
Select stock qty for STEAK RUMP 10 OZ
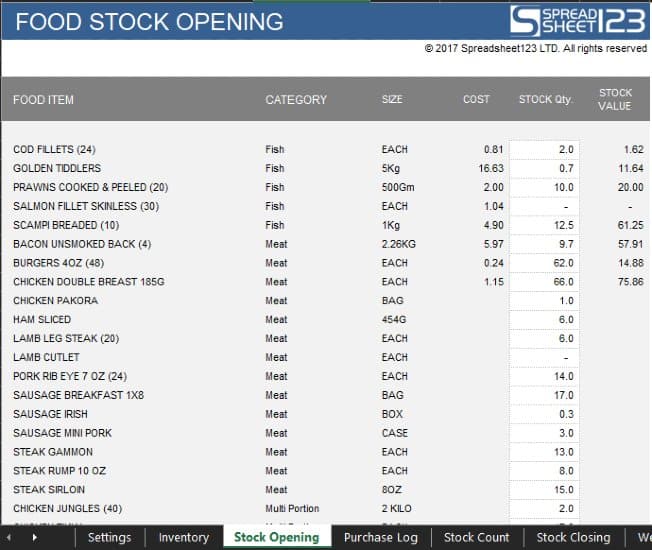click(544, 471)
